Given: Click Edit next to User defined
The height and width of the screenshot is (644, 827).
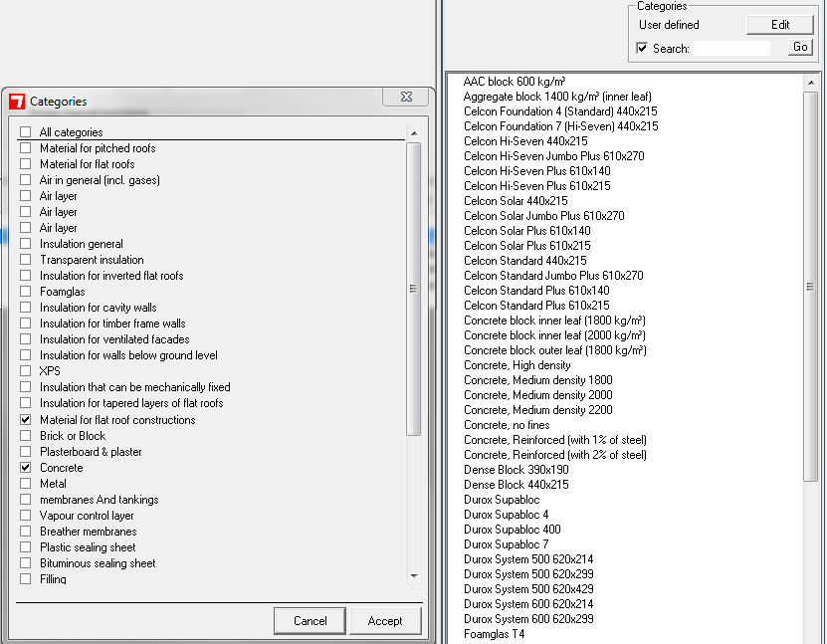Looking at the screenshot, I should [x=780, y=25].
